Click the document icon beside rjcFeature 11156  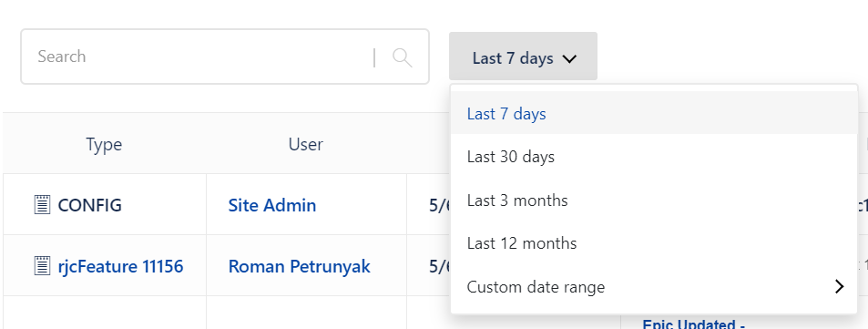point(42,266)
